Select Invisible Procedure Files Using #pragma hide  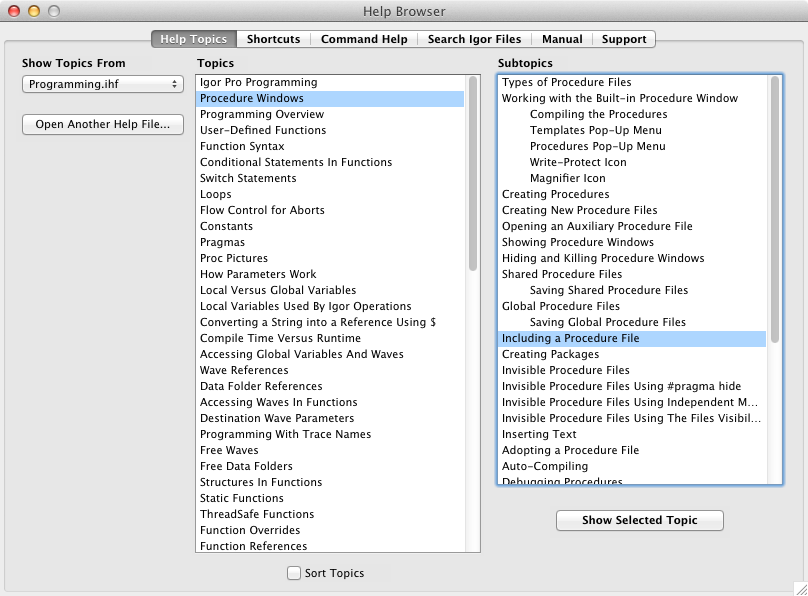[x=632, y=386]
